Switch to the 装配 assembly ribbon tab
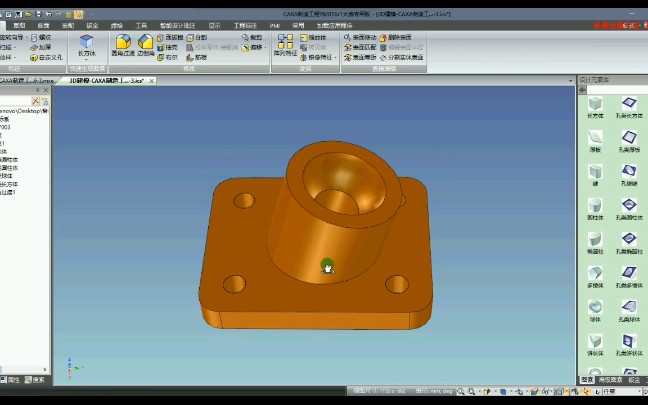648x405 pixels. click(68, 26)
